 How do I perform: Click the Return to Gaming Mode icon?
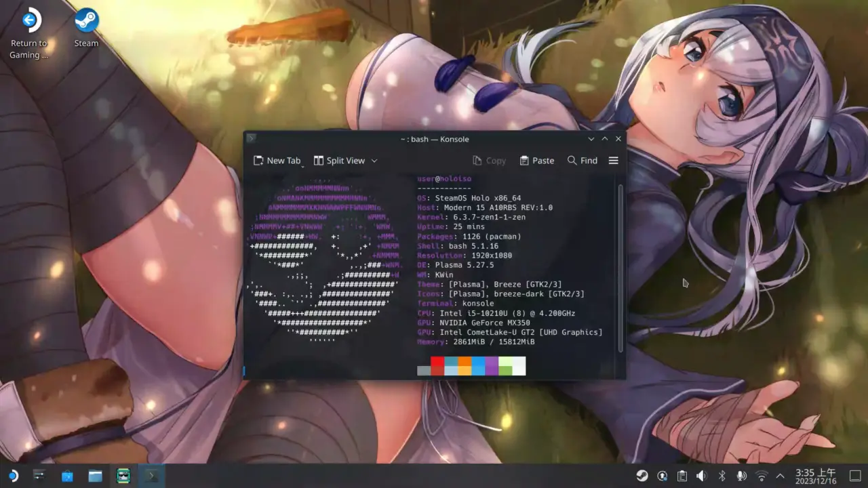click(29, 22)
